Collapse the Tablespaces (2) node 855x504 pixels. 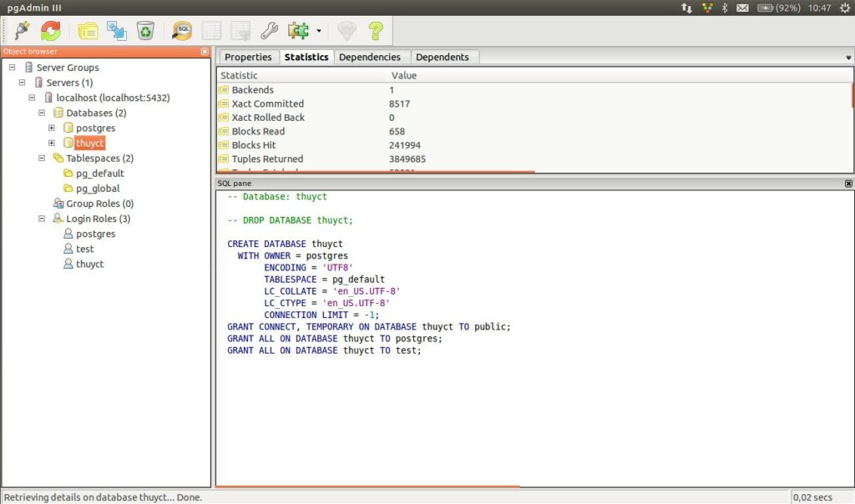(x=42, y=158)
